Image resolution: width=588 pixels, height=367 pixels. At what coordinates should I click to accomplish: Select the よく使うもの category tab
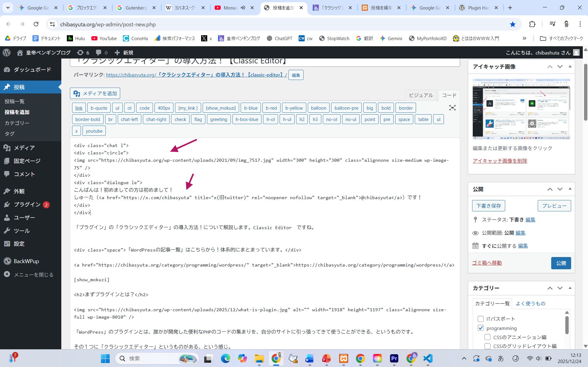click(x=530, y=304)
